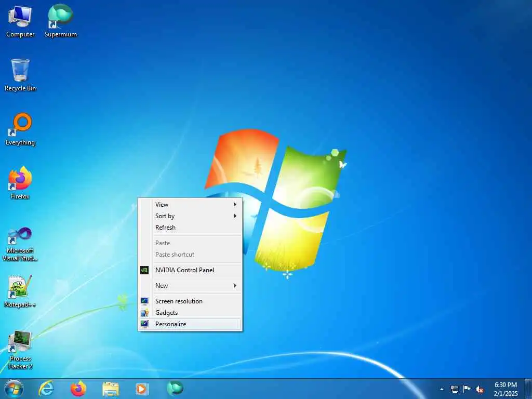Select the Recycle Bin icon

pos(20,75)
